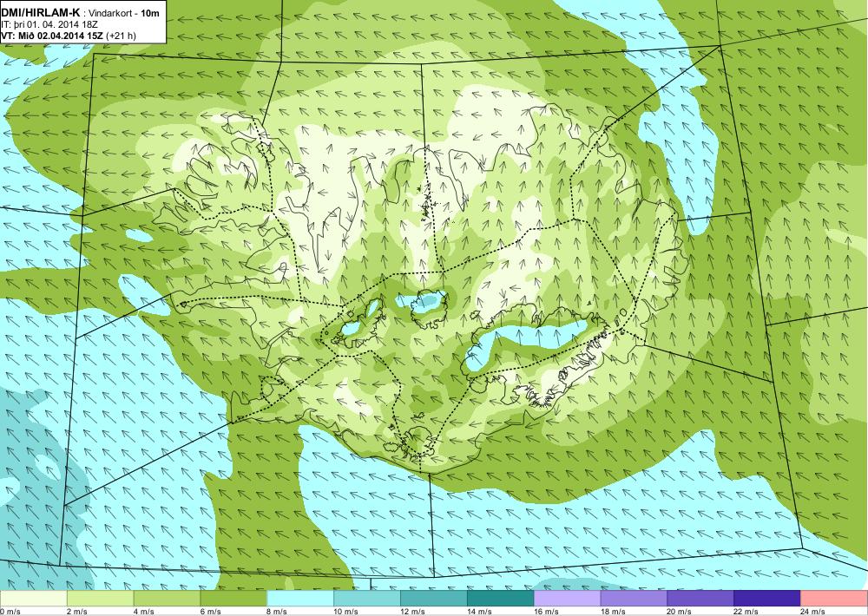868x616 pixels.
Task: Click the '(+21 h)' forecast offset text
Action: point(122,36)
